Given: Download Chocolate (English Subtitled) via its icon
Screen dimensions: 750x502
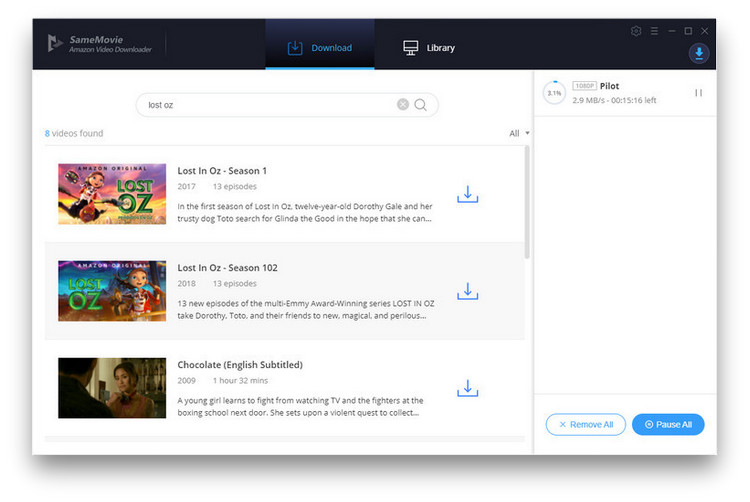Looking at the screenshot, I should [x=467, y=388].
